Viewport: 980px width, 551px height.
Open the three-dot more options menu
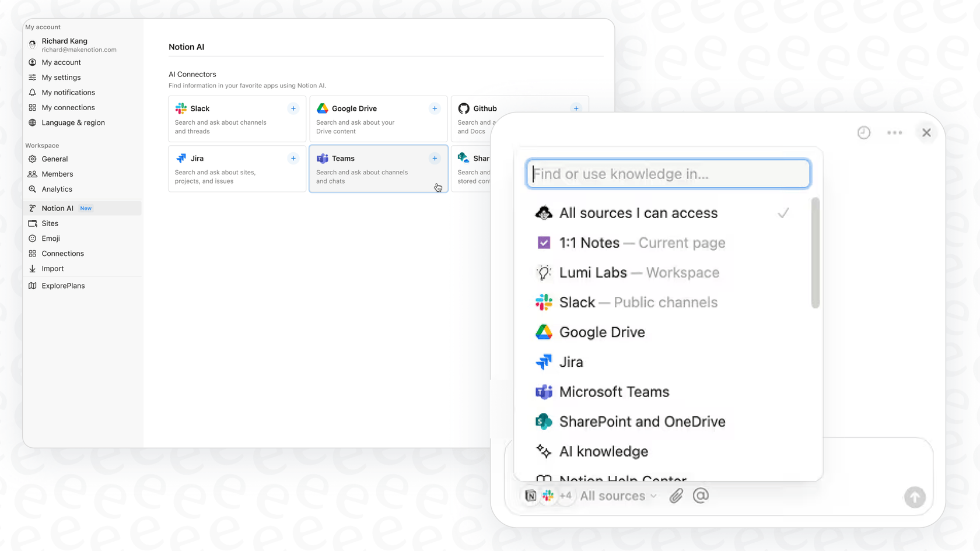coord(894,133)
